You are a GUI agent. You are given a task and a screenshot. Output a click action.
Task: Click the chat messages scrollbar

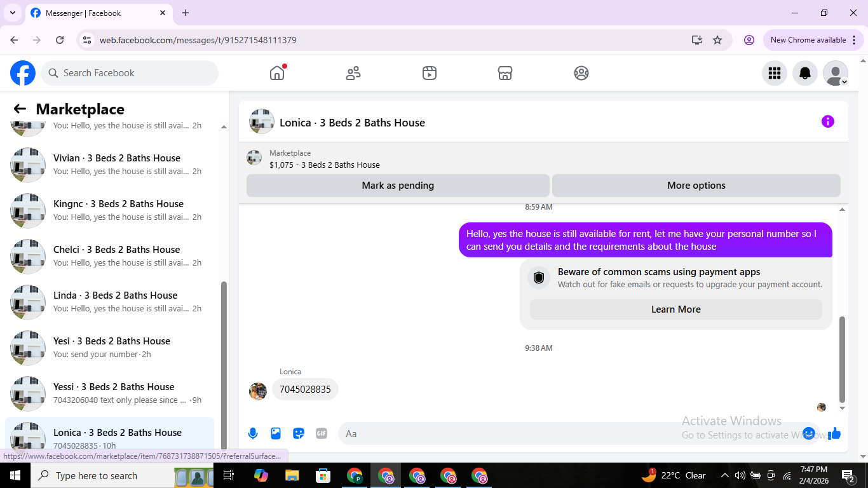843,359
